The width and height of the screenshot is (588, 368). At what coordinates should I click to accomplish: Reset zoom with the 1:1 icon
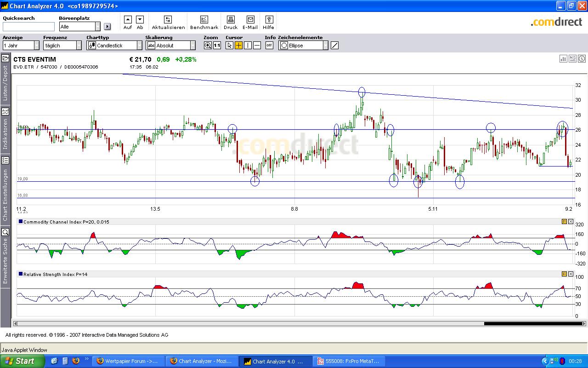click(x=217, y=46)
